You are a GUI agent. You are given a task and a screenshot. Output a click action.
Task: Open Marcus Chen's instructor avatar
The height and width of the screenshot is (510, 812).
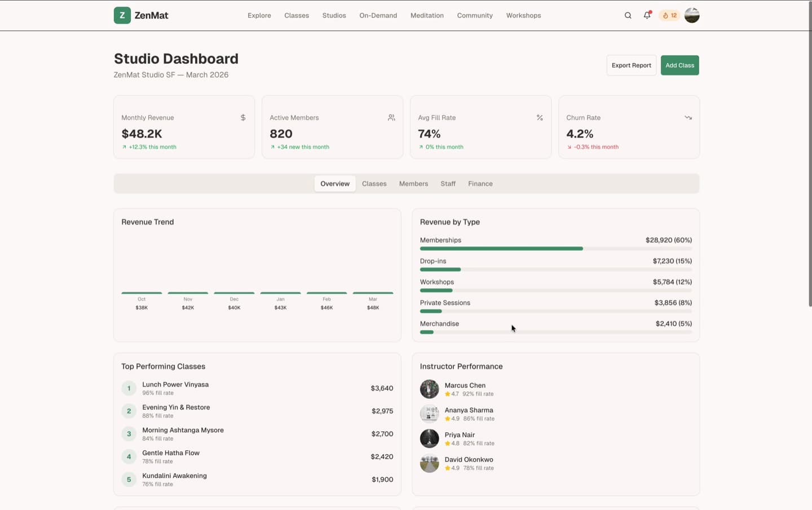(x=429, y=389)
